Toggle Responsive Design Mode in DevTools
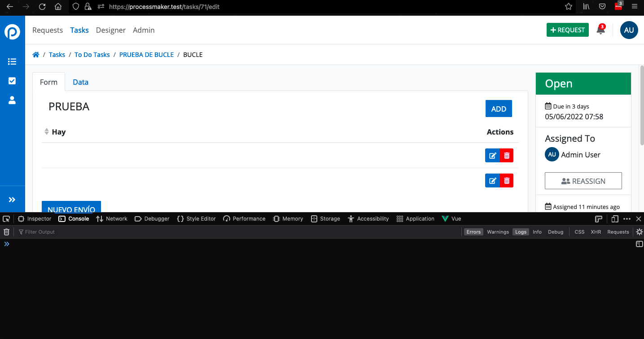Image resolution: width=644 pixels, height=339 pixels. [614, 218]
